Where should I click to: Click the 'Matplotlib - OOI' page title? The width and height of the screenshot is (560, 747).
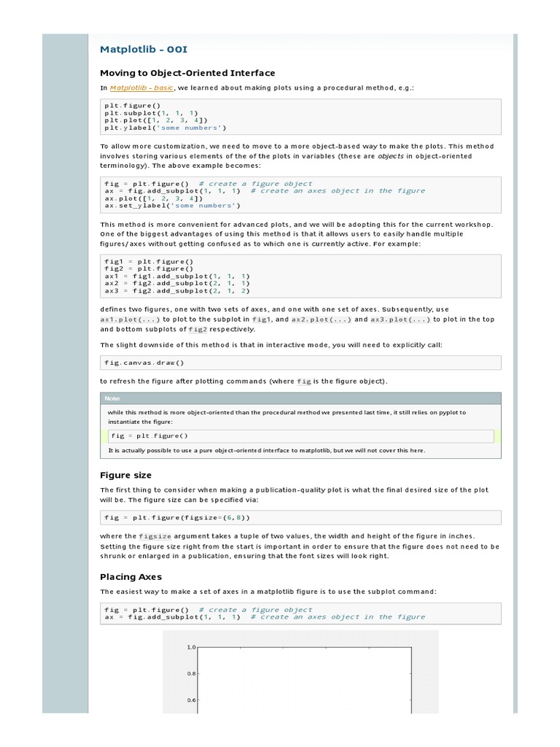[144, 49]
